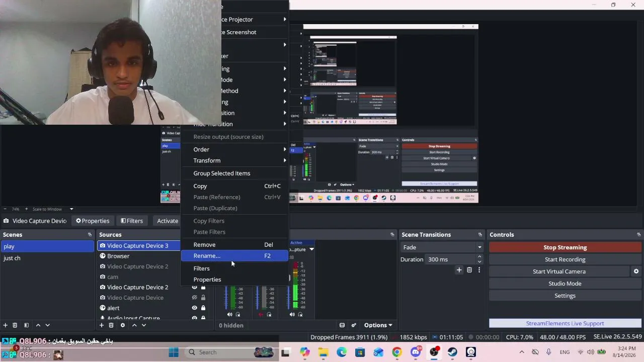This screenshot has height=362, width=644.
Task: Mute the mixer channel labeled Active
Action: [292, 315]
